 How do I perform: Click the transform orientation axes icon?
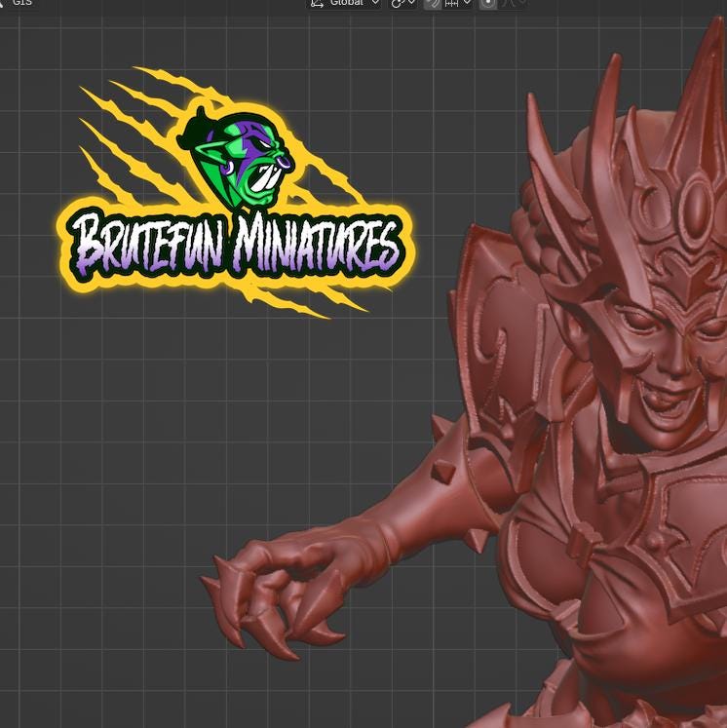click(317, 3)
